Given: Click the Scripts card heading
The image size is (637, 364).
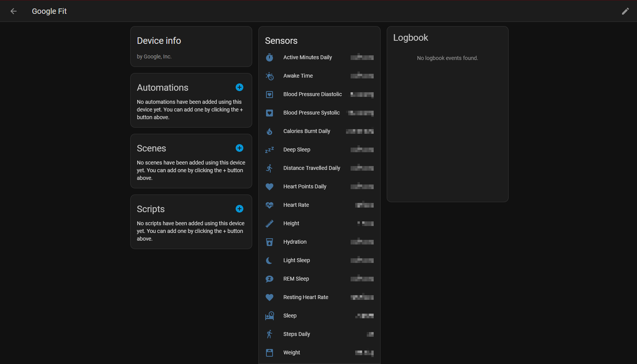Looking at the screenshot, I should [x=151, y=209].
